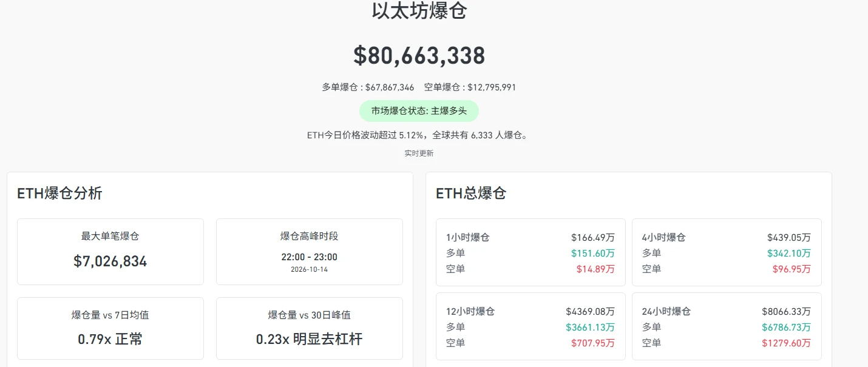
Task: Select the 爆仓量 vs 30日峰值 card
Action: pos(310,328)
